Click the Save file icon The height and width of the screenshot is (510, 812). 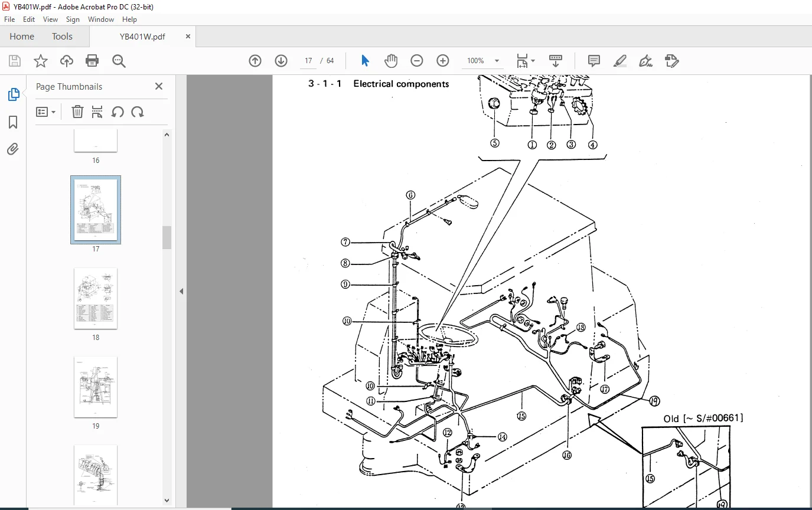tap(15, 61)
